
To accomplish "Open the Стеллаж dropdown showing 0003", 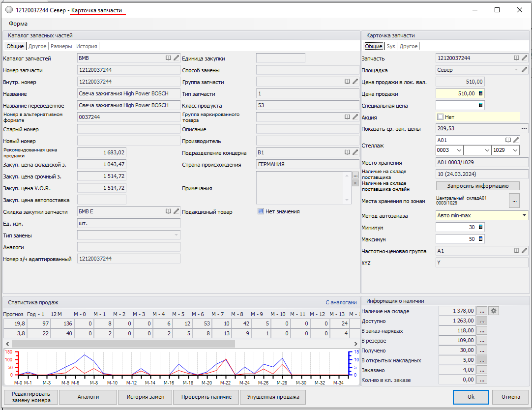I will (x=459, y=150).
